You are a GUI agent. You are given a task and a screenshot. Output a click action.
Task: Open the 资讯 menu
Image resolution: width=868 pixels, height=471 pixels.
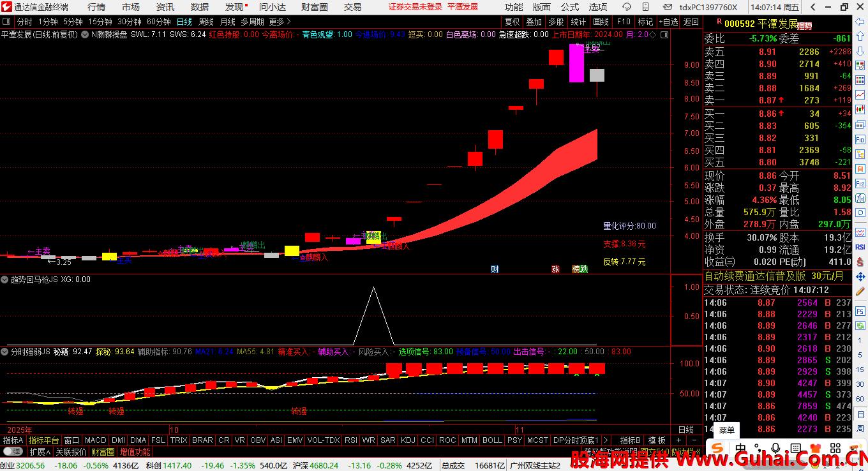(165, 7)
